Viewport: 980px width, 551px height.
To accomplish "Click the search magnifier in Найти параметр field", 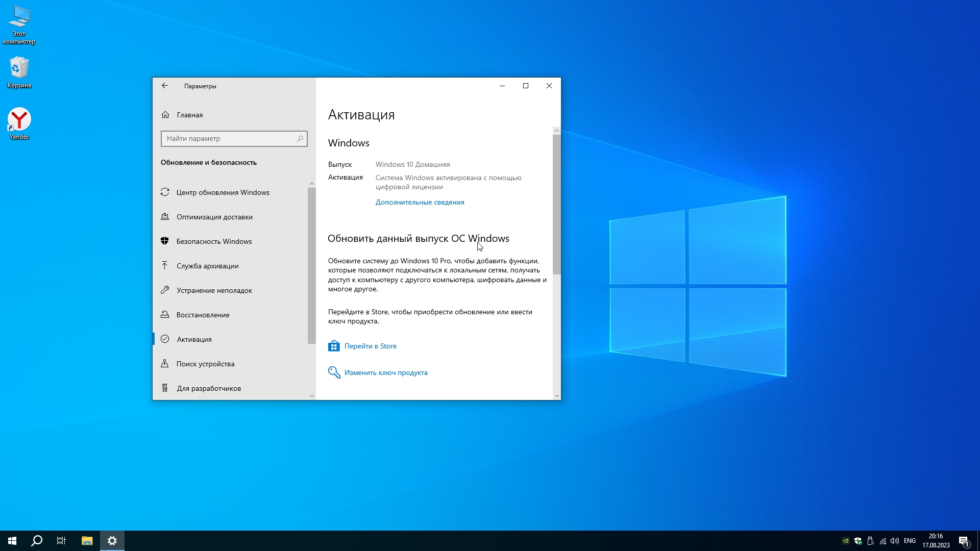I will click(300, 138).
